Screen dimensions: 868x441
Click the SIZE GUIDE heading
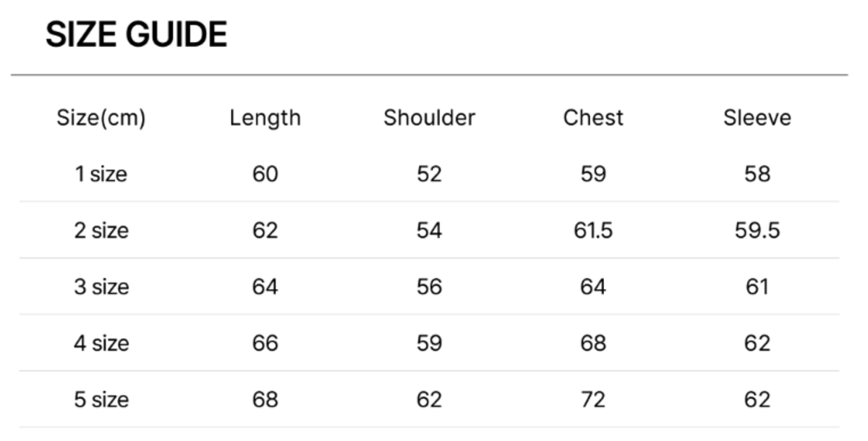click(136, 35)
